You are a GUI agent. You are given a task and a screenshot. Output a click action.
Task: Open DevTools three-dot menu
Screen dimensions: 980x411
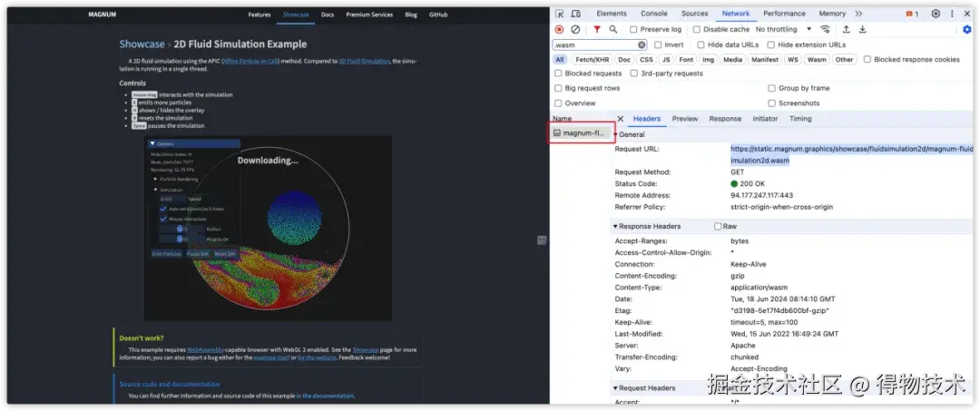click(952, 14)
